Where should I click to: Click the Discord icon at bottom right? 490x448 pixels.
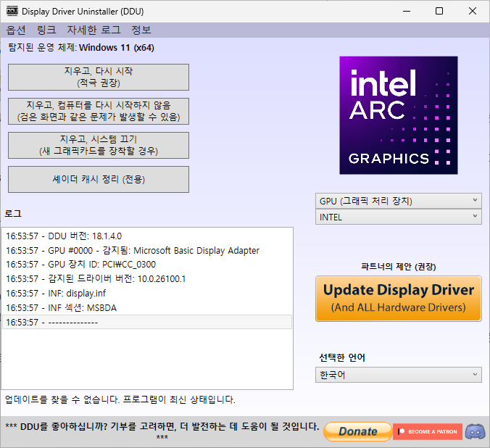[x=475, y=431]
